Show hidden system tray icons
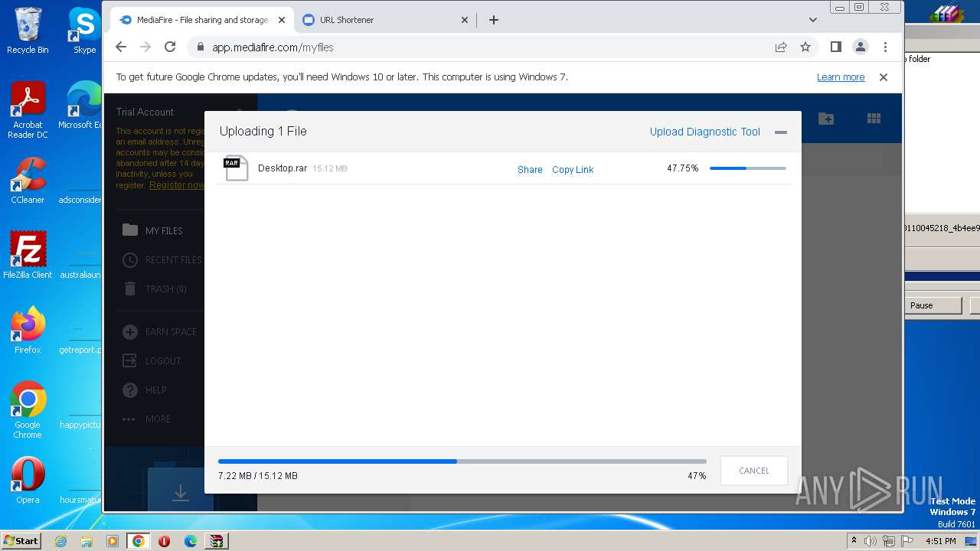 click(854, 540)
